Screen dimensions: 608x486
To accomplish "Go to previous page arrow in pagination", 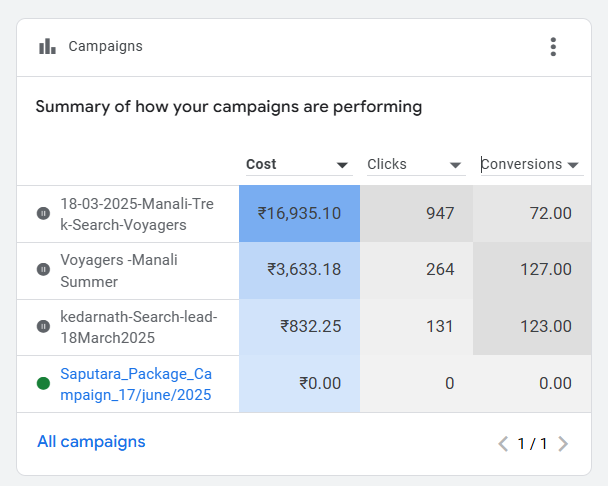I will (503, 443).
